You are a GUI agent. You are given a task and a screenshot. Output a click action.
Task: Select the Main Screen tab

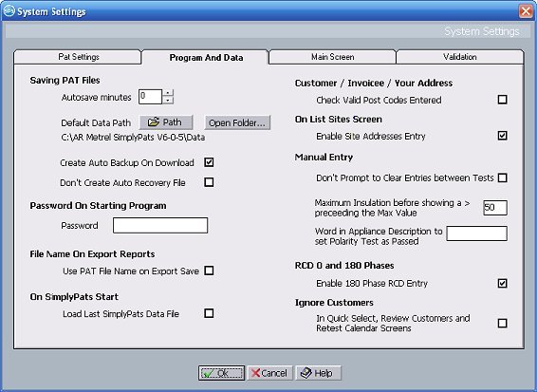click(333, 57)
